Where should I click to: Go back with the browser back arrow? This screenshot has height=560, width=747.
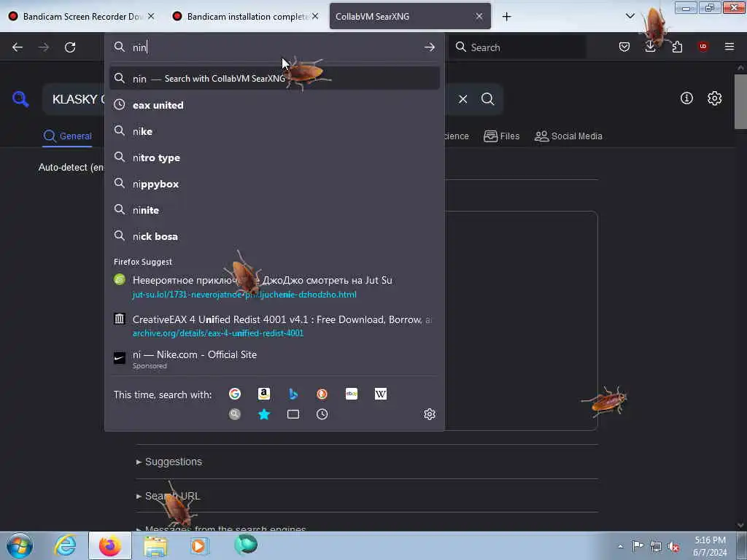(18, 47)
